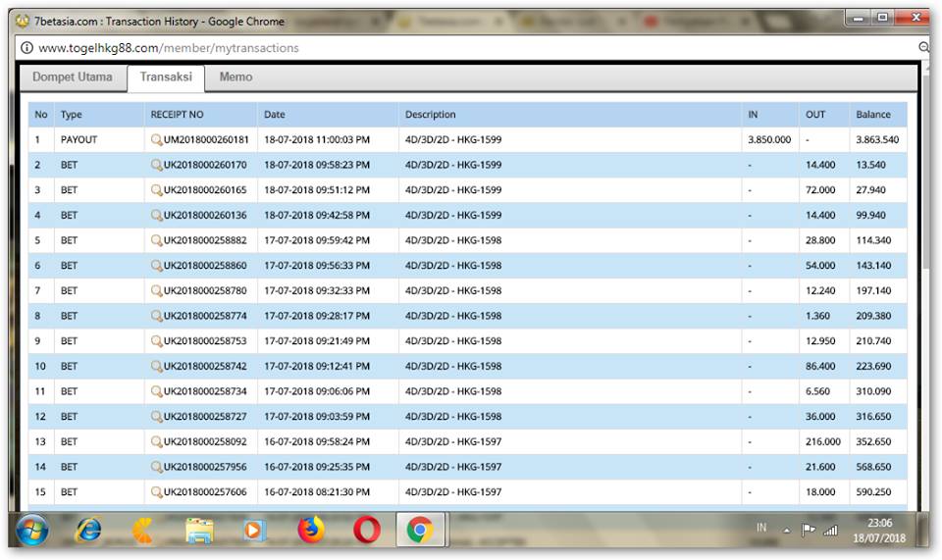The width and height of the screenshot is (942, 560).
Task: Open receipt link UK2018000260165
Action: coord(205,190)
